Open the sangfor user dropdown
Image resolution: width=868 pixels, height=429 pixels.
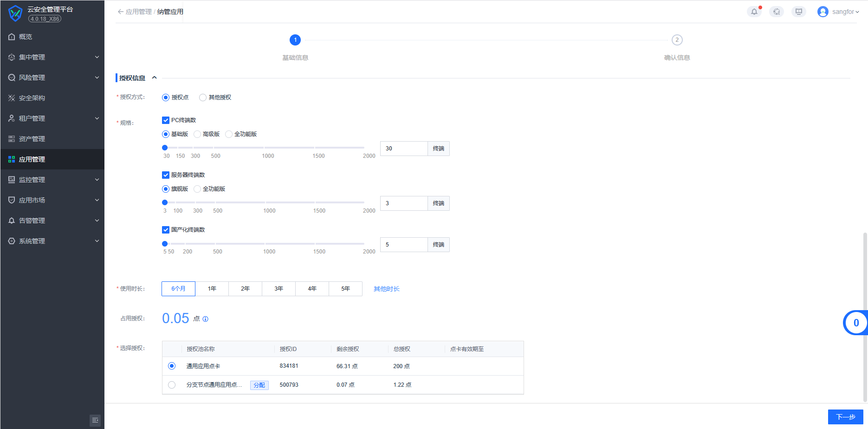coord(838,12)
